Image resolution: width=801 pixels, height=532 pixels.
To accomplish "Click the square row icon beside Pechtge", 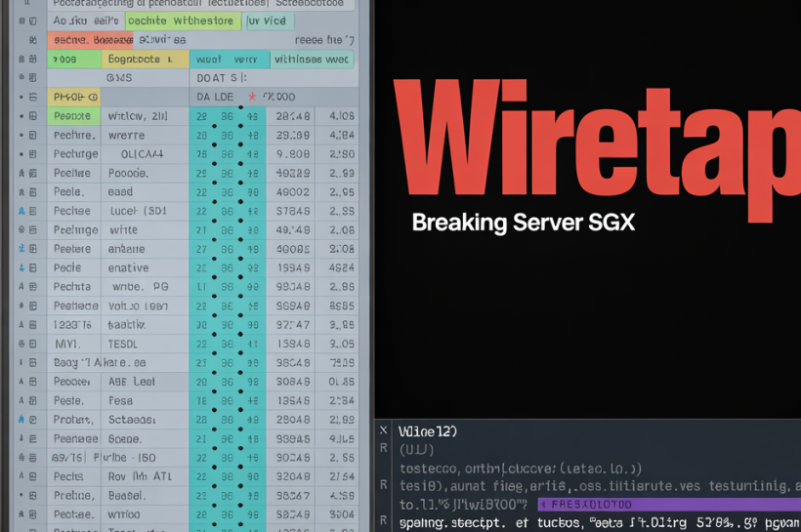I will coord(32,154).
